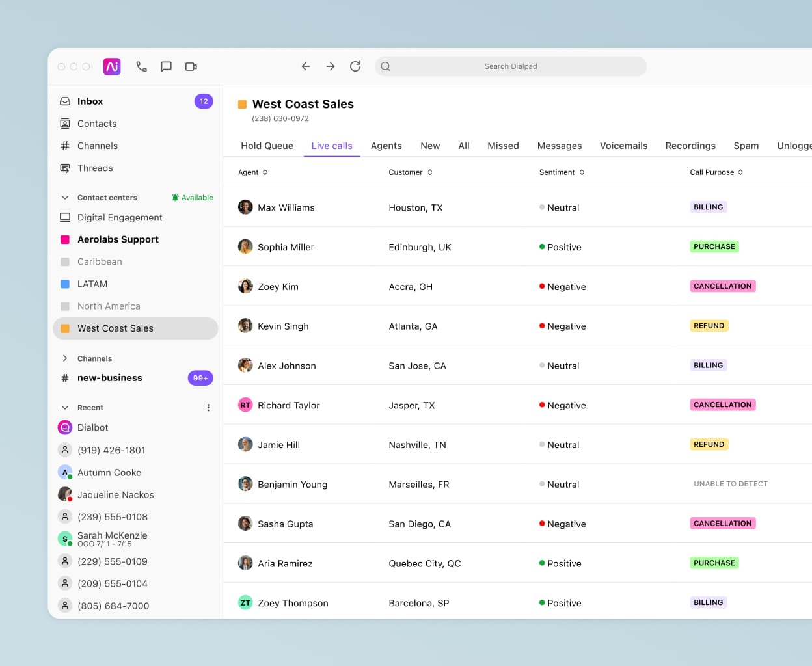Expand the Channels section chevron

(65, 358)
